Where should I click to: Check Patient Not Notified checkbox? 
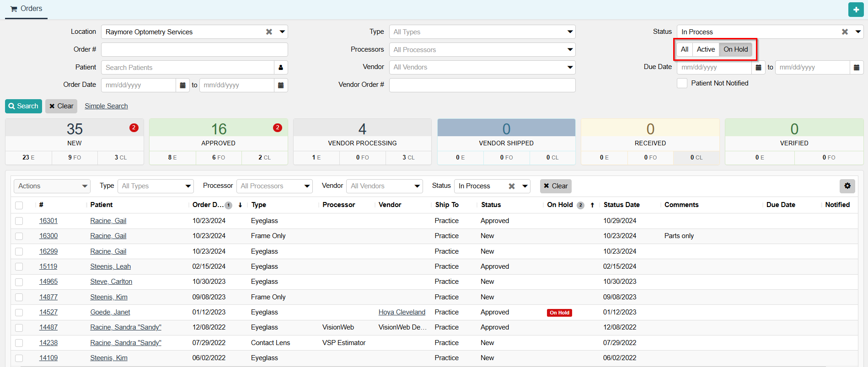682,83
